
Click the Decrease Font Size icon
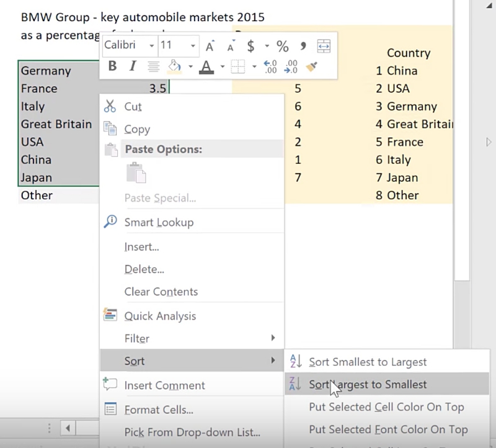(231, 46)
